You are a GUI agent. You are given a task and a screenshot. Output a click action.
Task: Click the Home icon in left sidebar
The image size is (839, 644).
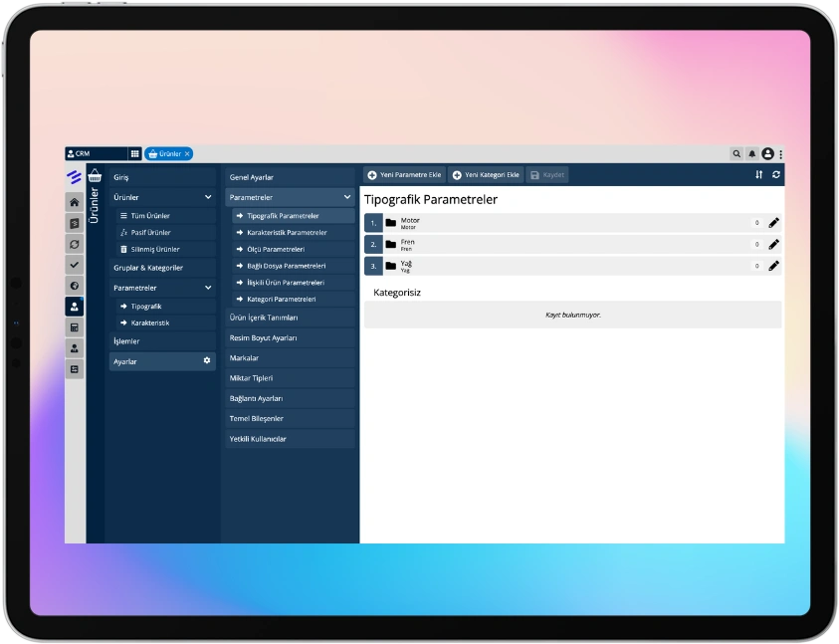pyautogui.click(x=75, y=202)
